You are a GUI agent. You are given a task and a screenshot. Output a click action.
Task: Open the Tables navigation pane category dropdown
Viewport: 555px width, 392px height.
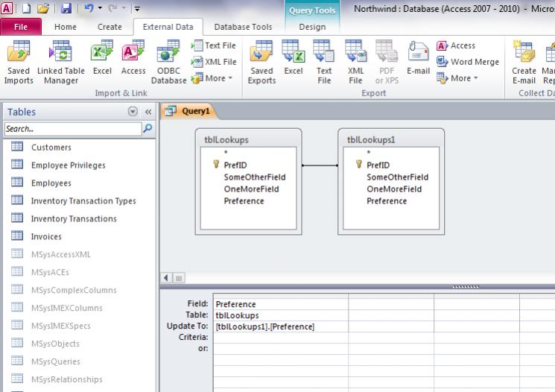[x=133, y=112]
